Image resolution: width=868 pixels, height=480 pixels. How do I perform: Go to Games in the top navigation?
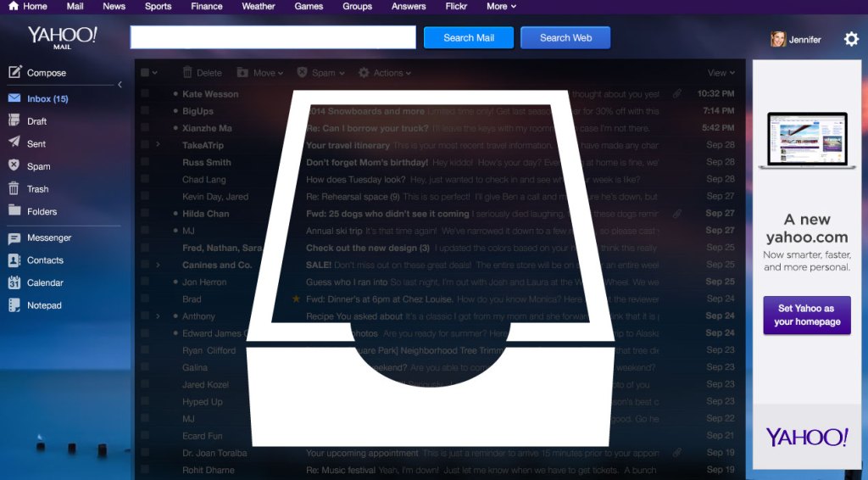pos(309,6)
